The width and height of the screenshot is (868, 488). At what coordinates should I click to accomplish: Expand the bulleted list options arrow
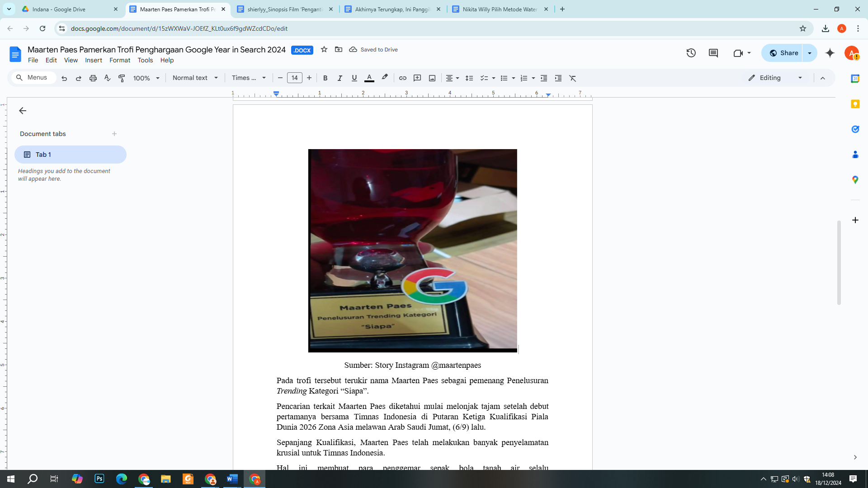(x=514, y=78)
